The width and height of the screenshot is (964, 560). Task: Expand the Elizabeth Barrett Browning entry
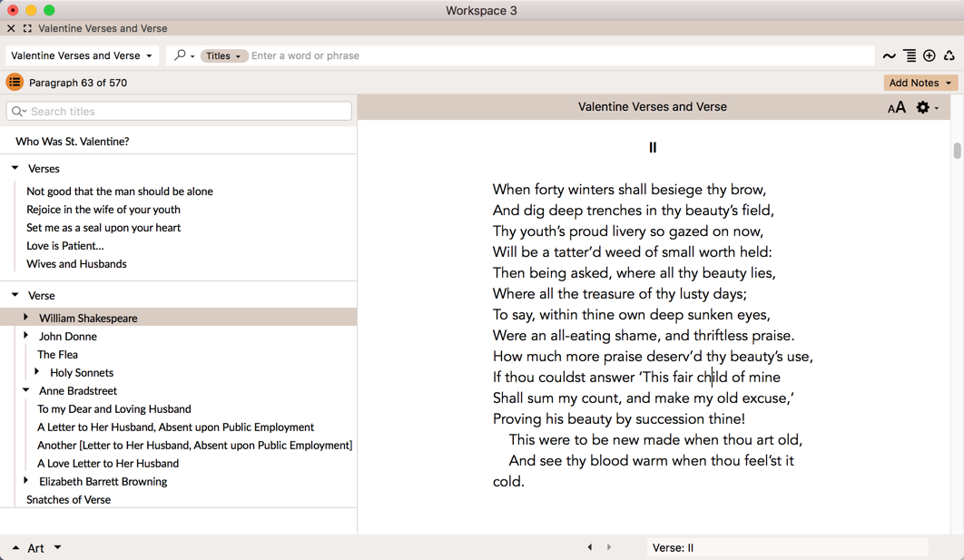click(25, 481)
